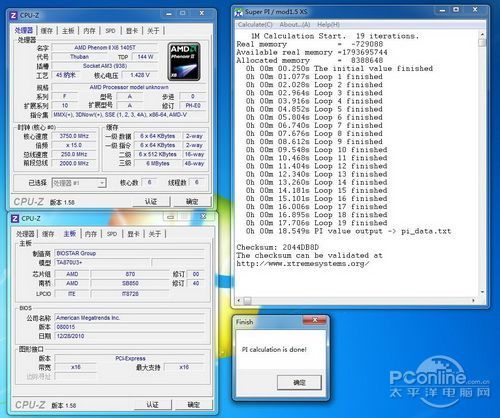This screenshot has height=418, width=500.
Task: Open the processor selection dropdown
Action: [102, 183]
